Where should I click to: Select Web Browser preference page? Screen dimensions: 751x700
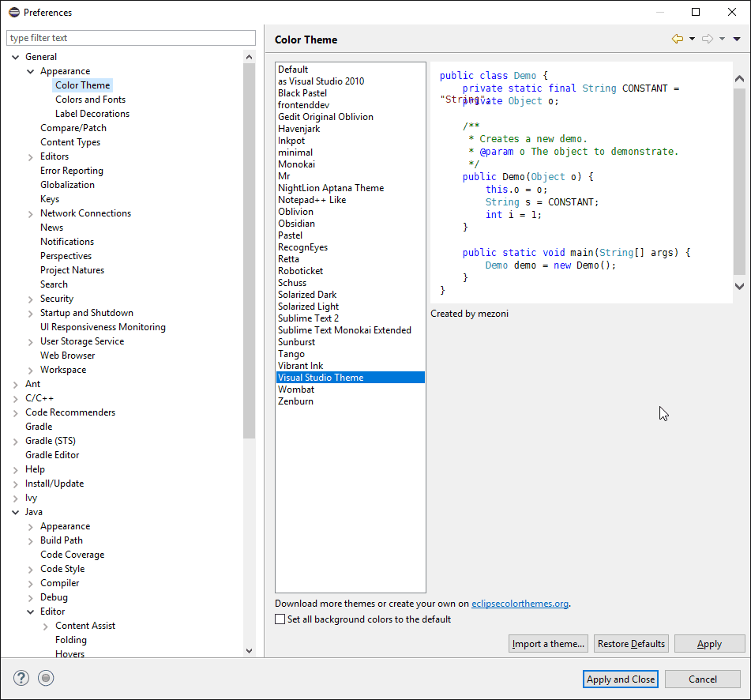coord(68,356)
